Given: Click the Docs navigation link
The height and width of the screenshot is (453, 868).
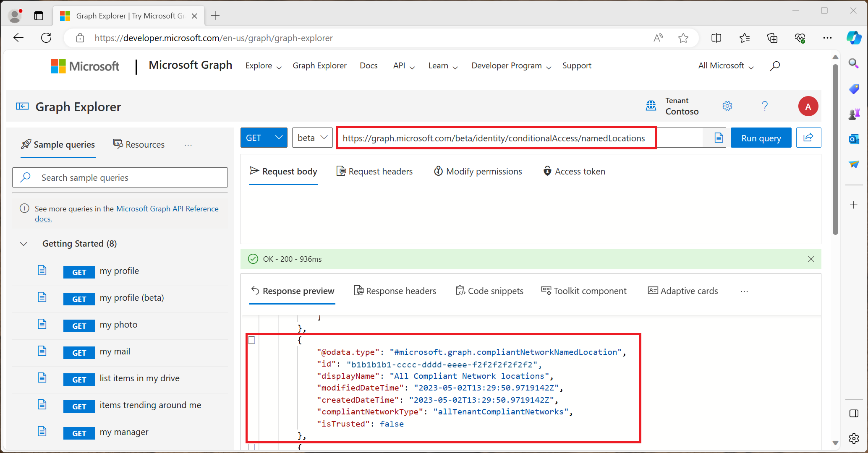Looking at the screenshot, I should click(369, 65).
